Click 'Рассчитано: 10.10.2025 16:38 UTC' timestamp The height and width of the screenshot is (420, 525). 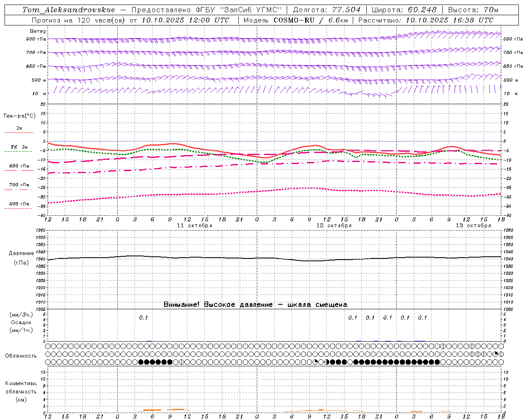[426, 20]
